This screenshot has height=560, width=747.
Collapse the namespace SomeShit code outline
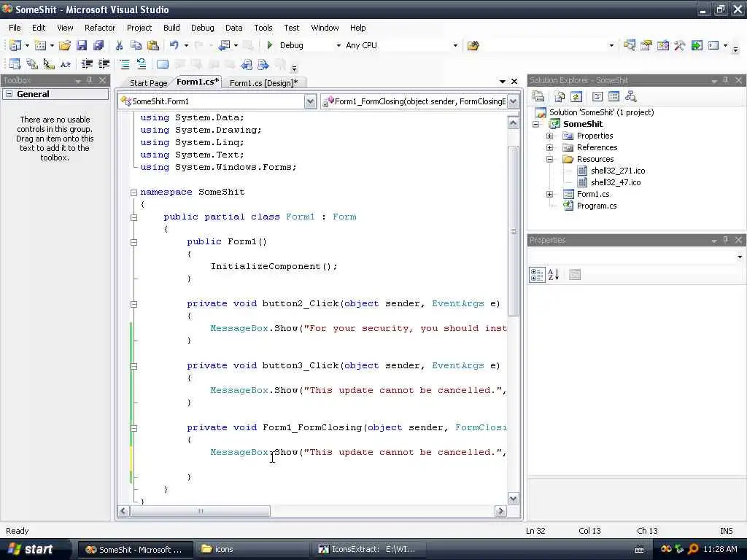[x=134, y=192]
